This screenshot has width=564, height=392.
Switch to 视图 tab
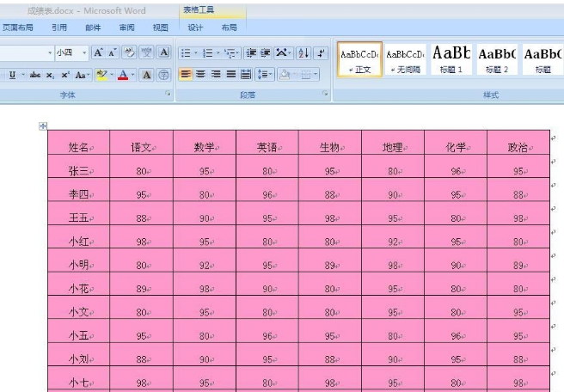coord(161,28)
